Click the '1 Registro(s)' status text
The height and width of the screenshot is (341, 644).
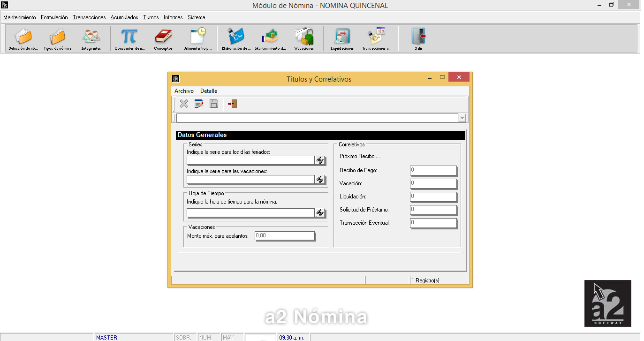click(425, 280)
